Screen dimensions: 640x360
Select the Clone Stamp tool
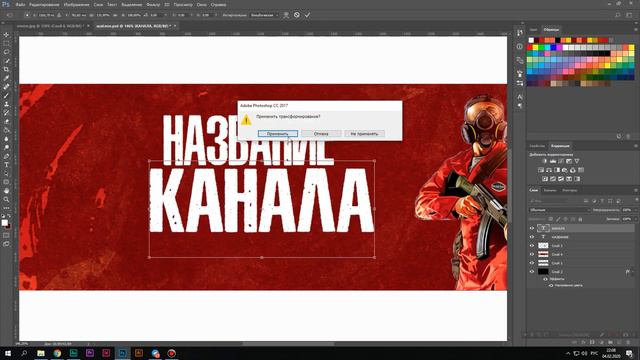tap(6, 104)
